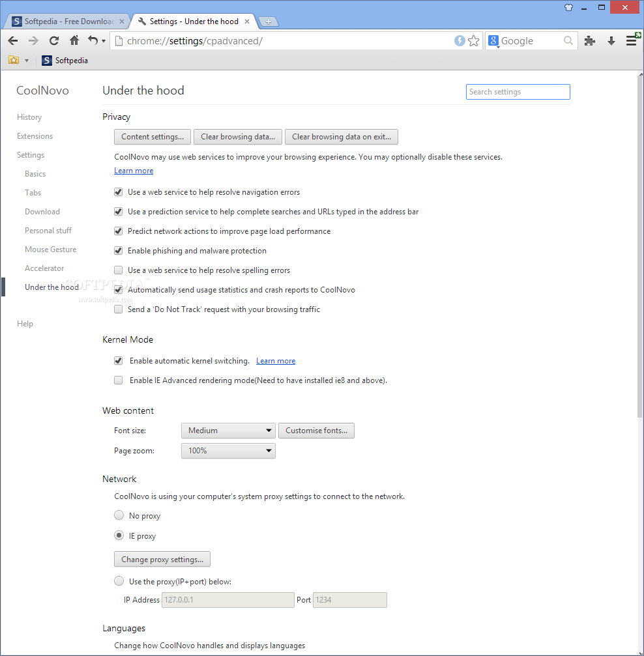Viewport: 644px width, 656px height.
Task: Click the Content settings... button
Action: [153, 137]
